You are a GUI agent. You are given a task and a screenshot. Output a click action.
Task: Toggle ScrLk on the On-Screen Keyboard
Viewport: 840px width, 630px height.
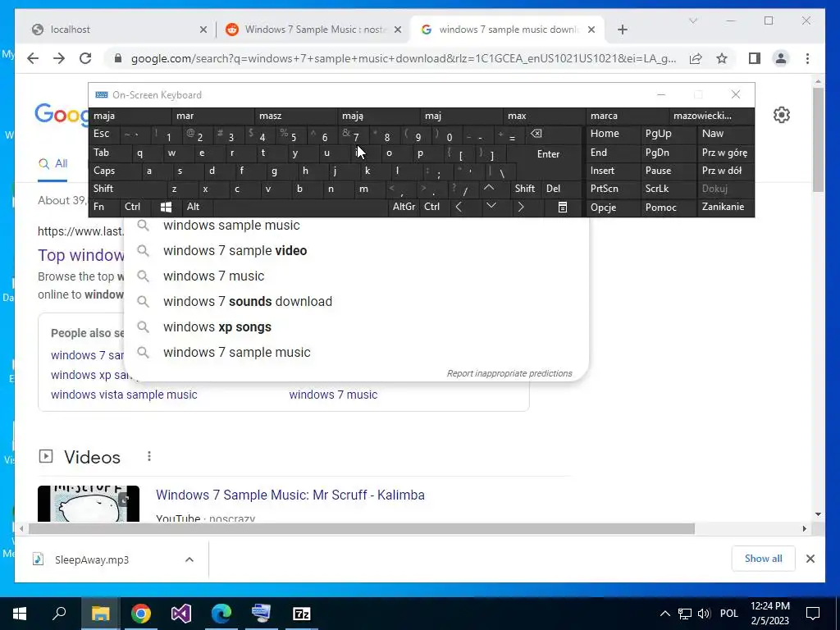point(668,189)
